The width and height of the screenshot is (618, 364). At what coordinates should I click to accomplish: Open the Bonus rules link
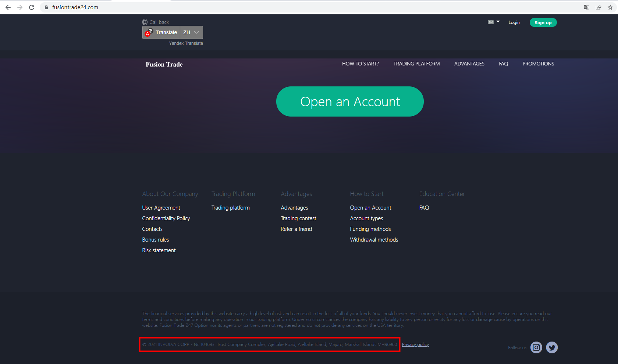click(156, 240)
